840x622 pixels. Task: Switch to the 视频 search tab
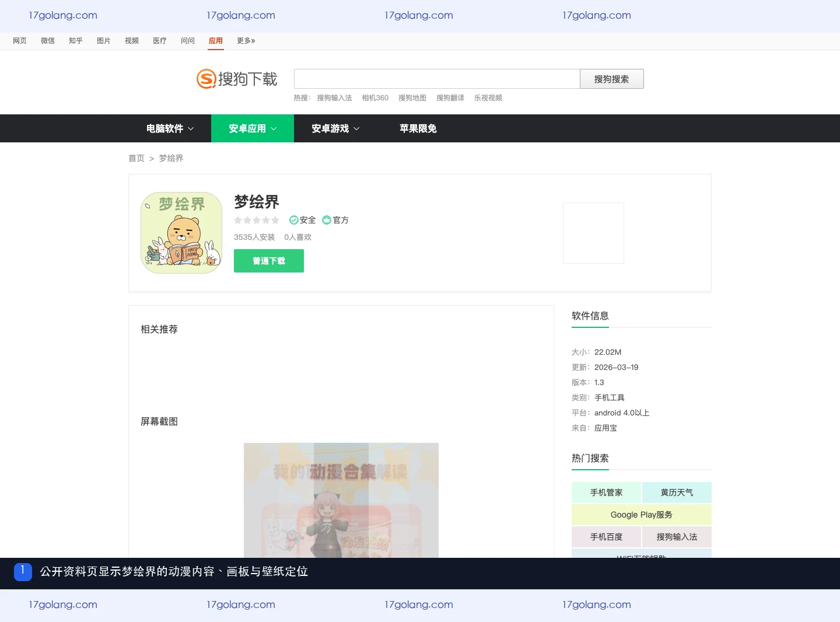click(x=132, y=41)
